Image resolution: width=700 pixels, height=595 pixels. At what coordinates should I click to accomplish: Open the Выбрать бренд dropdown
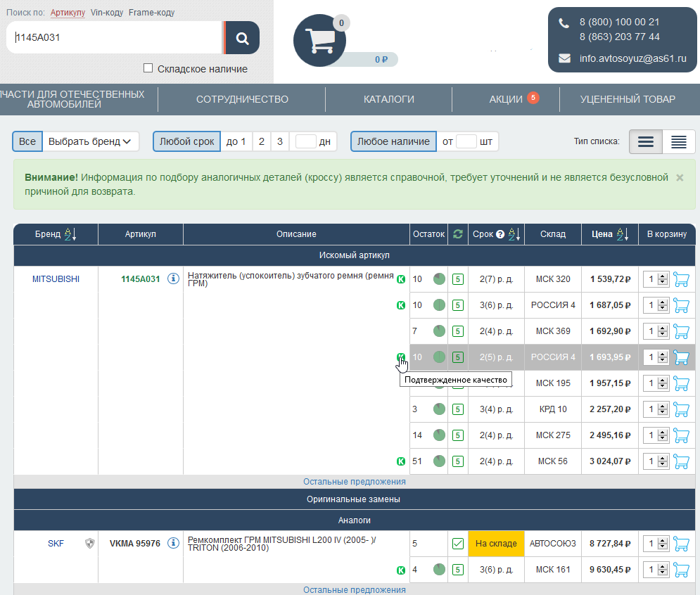point(90,141)
